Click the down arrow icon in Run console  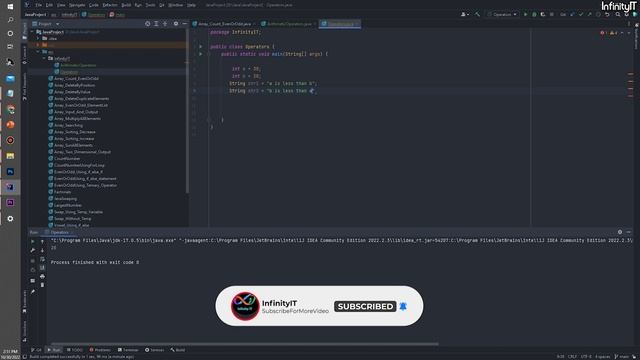42,250
